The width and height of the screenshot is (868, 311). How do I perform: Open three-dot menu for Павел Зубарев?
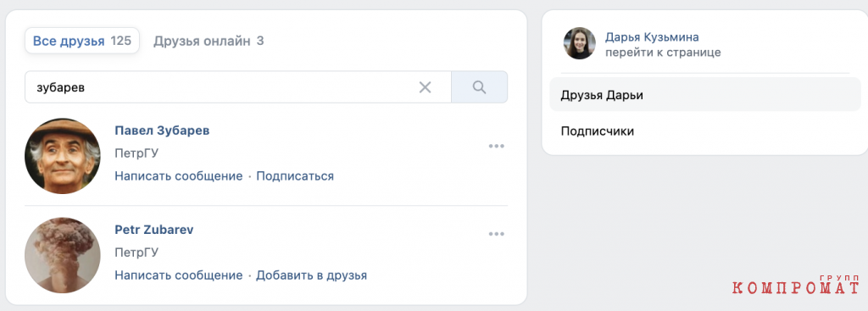[x=497, y=146]
